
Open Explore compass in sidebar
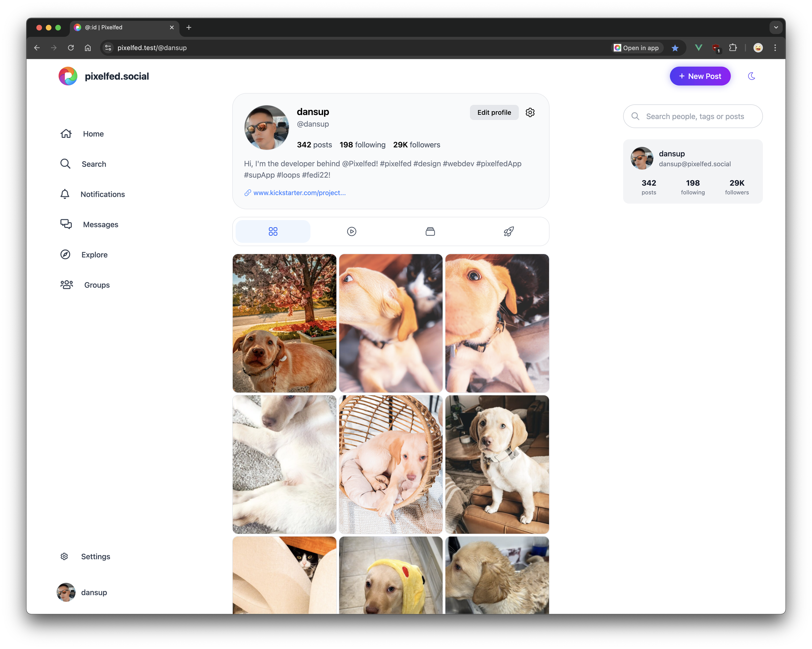pos(84,254)
